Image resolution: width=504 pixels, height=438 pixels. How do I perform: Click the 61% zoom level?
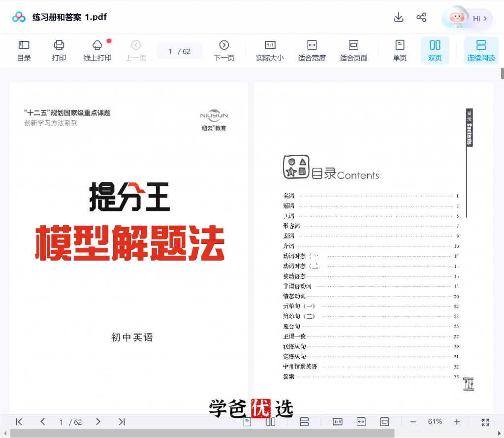coord(435,422)
